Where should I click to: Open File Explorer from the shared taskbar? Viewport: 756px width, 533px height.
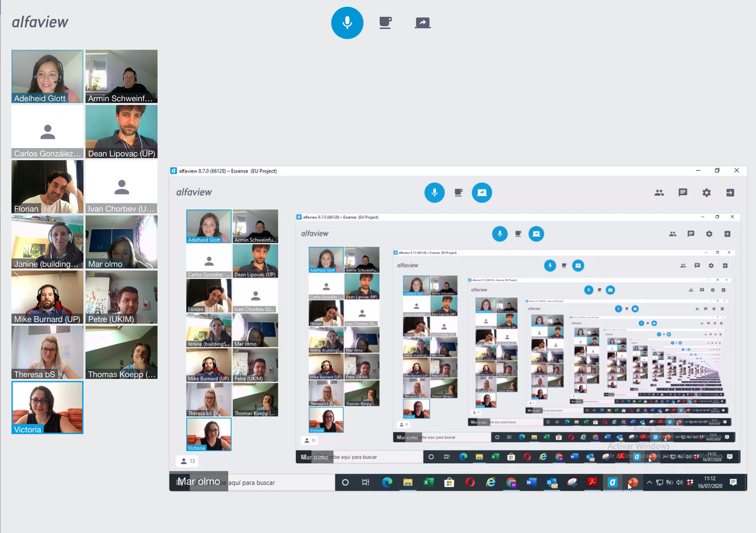pyautogui.click(x=408, y=483)
